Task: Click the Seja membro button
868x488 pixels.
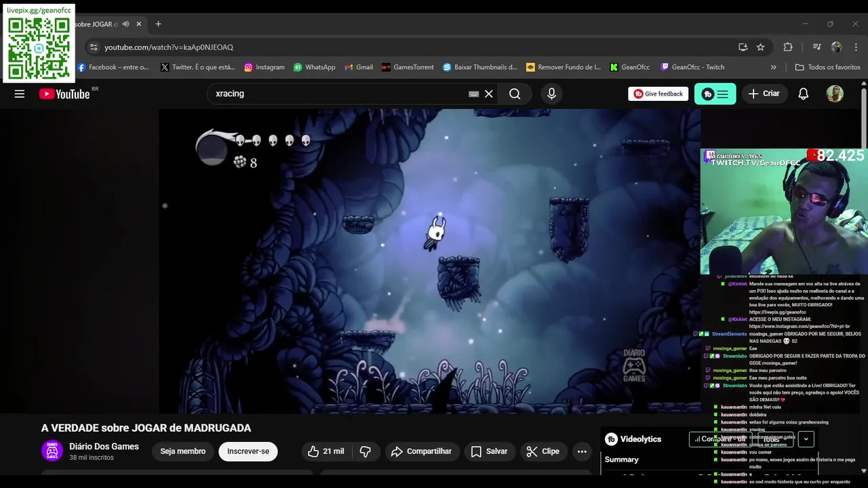Action: (182, 451)
